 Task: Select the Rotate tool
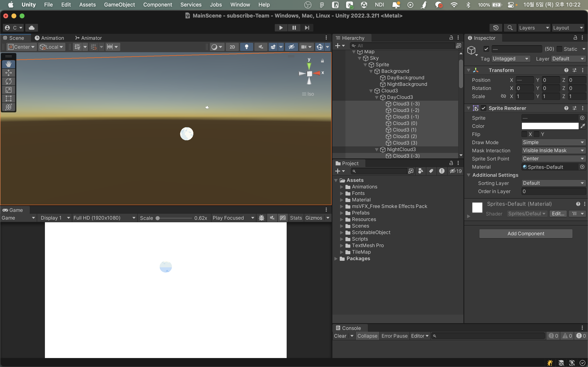9,81
